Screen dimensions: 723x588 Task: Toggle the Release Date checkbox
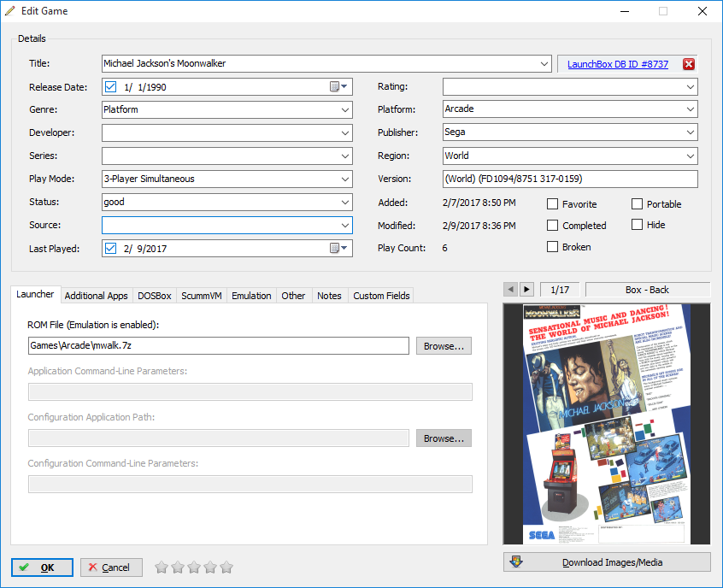click(110, 86)
